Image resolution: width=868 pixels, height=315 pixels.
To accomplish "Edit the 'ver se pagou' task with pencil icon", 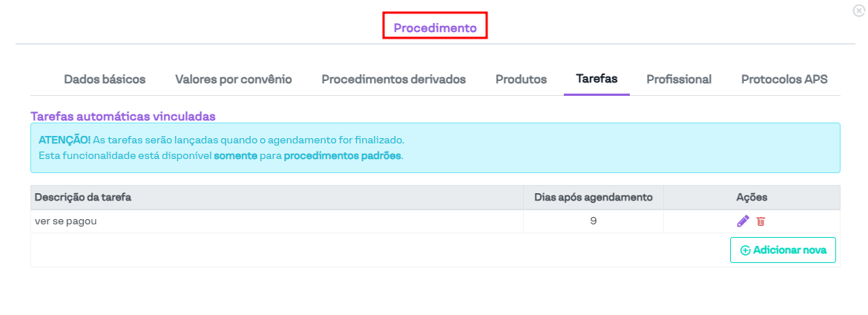I will [743, 221].
